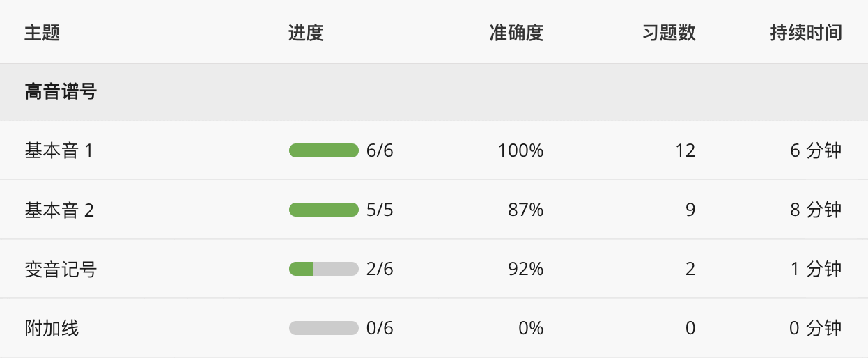Click the 87% accuracy value
The height and width of the screenshot is (358, 868).
click(526, 210)
